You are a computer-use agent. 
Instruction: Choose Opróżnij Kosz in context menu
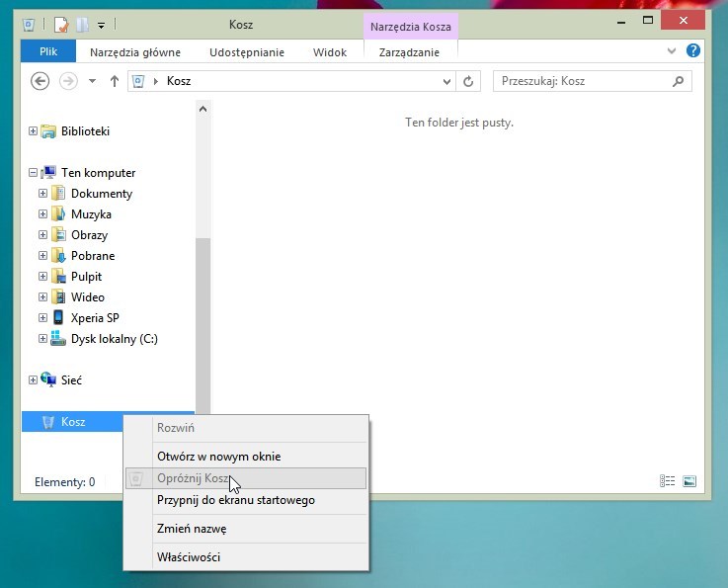click(246, 478)
